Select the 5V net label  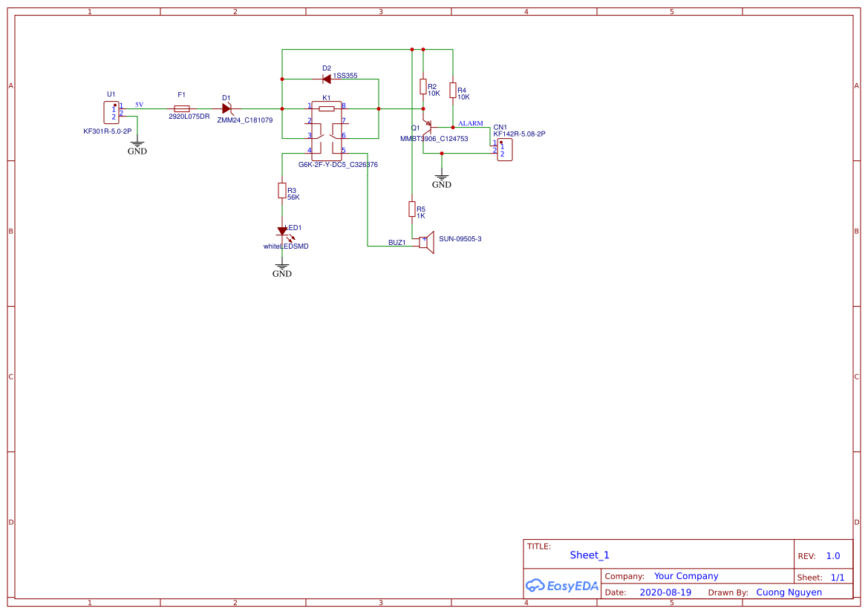coord(139,105)
